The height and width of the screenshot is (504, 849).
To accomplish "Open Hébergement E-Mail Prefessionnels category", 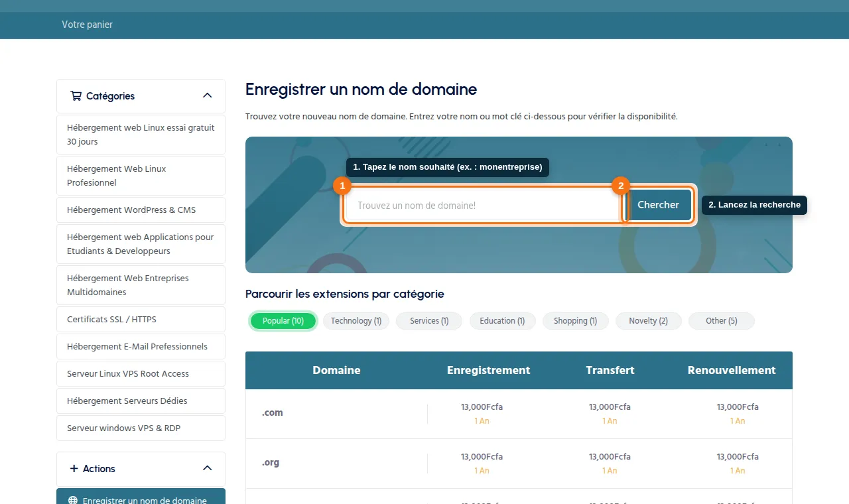I will point(141,346).
